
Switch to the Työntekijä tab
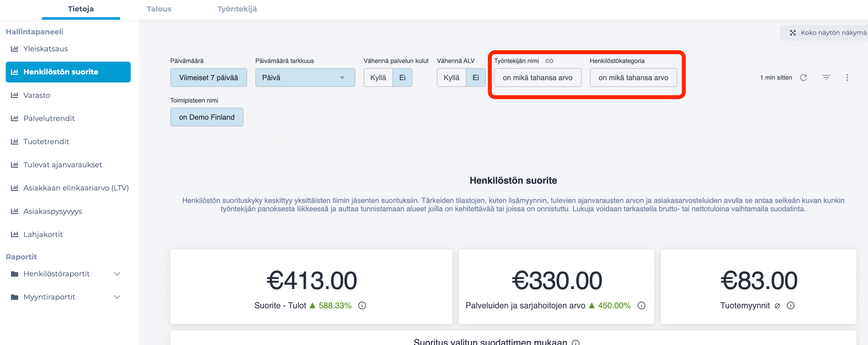point(237,9)
